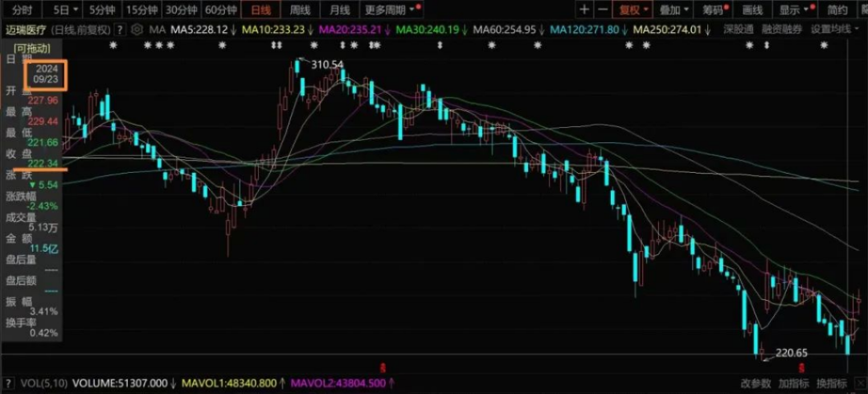Image resolution: width=868 pixels, height=394 pixels.
Task: Click the 310.54 high price label
Action: (x=326, y=65)
